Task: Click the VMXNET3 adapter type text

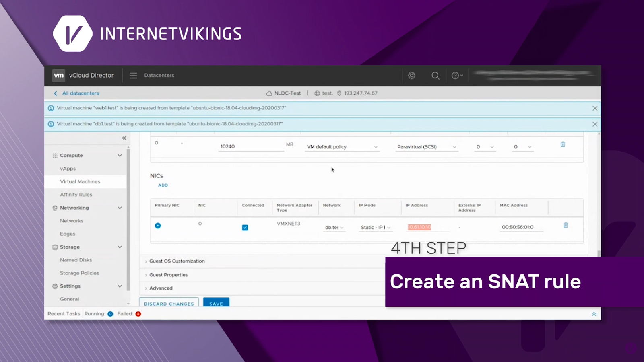Action: (289, 224)
